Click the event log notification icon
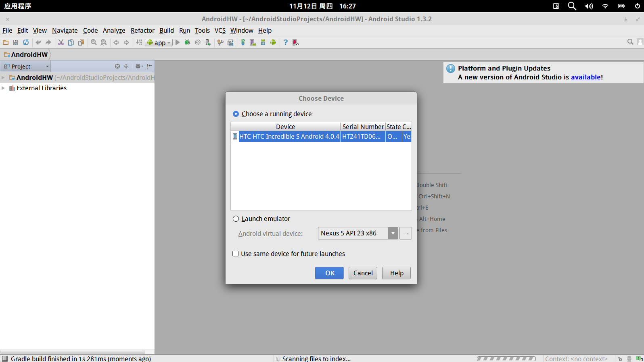 click(x=640, y=359)
